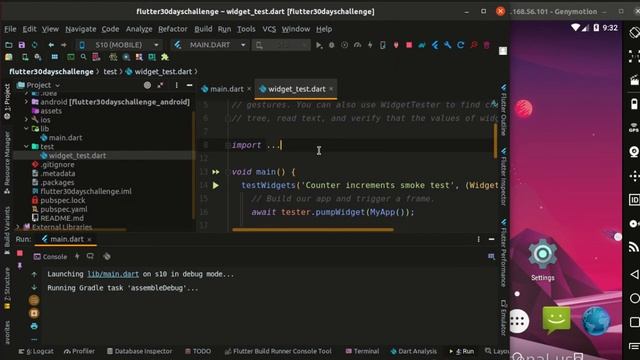Open the lib/main.dart link in the console
Viewport: 640px width, 360px height.
point(113,274)
